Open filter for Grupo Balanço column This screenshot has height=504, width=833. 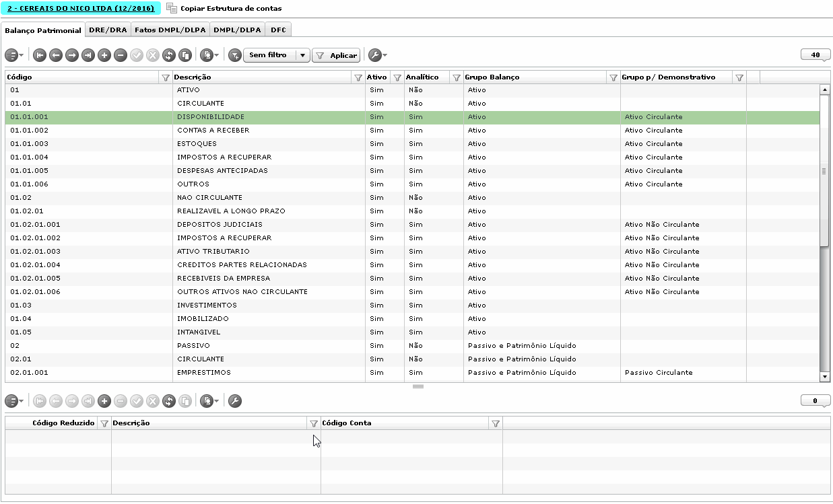[613, 77]
